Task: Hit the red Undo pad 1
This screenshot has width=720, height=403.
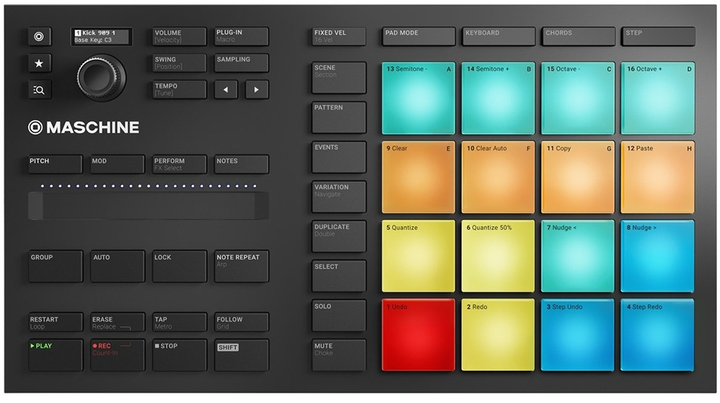Action: [418, 335]
